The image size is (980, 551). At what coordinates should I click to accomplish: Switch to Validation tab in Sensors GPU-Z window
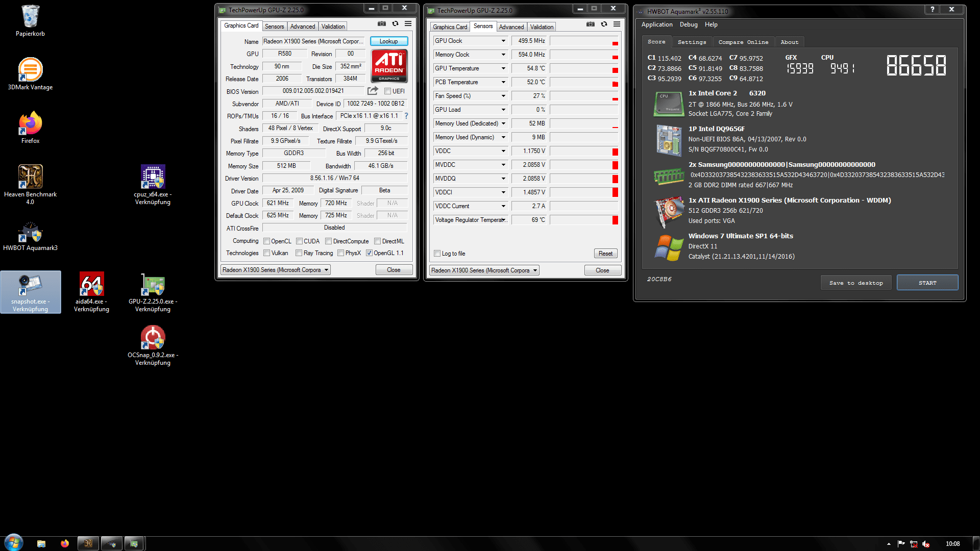[x=542, y=27]
